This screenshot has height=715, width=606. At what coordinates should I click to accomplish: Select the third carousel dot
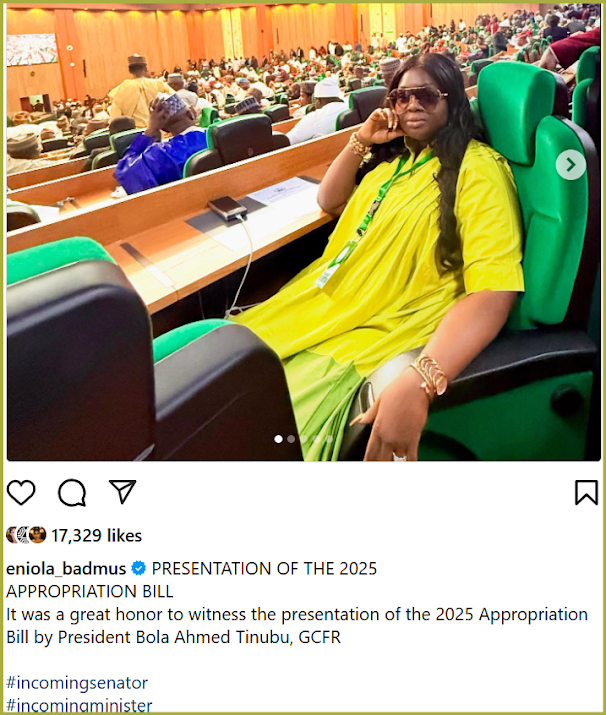pos(304,439)
